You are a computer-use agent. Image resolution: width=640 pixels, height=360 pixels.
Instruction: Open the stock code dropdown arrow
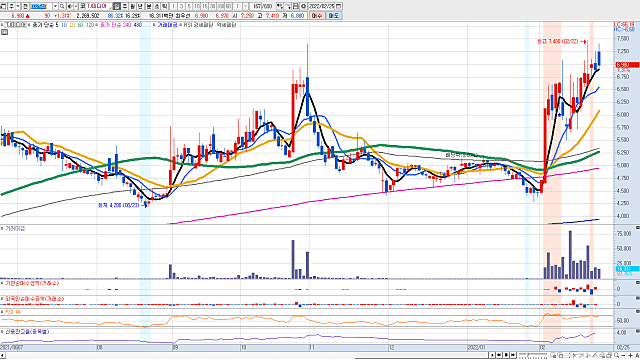(x=55, y=7)
